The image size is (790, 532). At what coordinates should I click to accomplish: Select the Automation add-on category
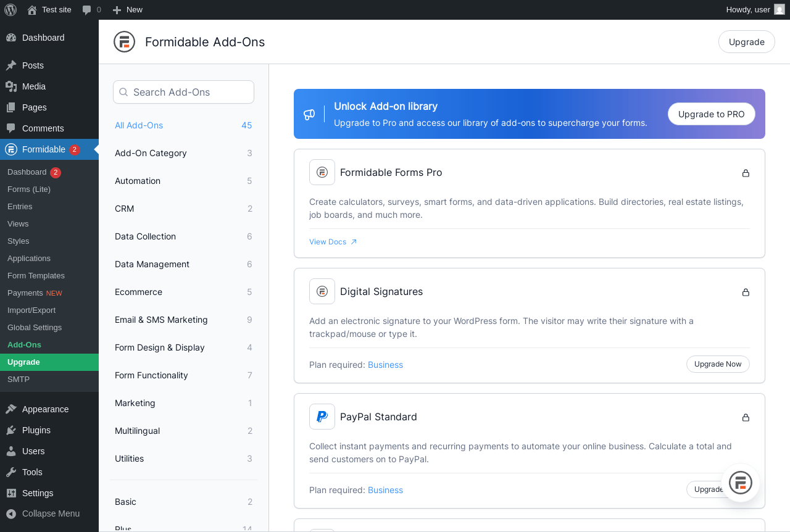(x=138, y=181)
